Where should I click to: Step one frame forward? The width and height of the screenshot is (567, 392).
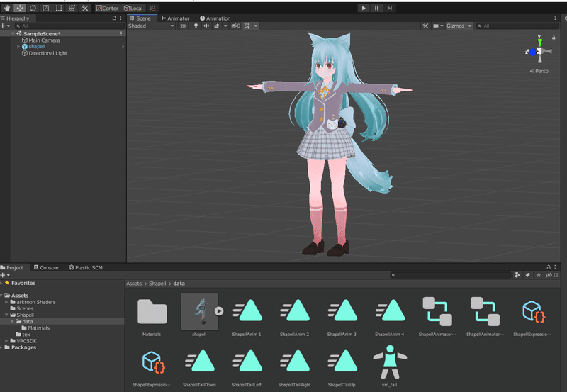coord(389,8)
